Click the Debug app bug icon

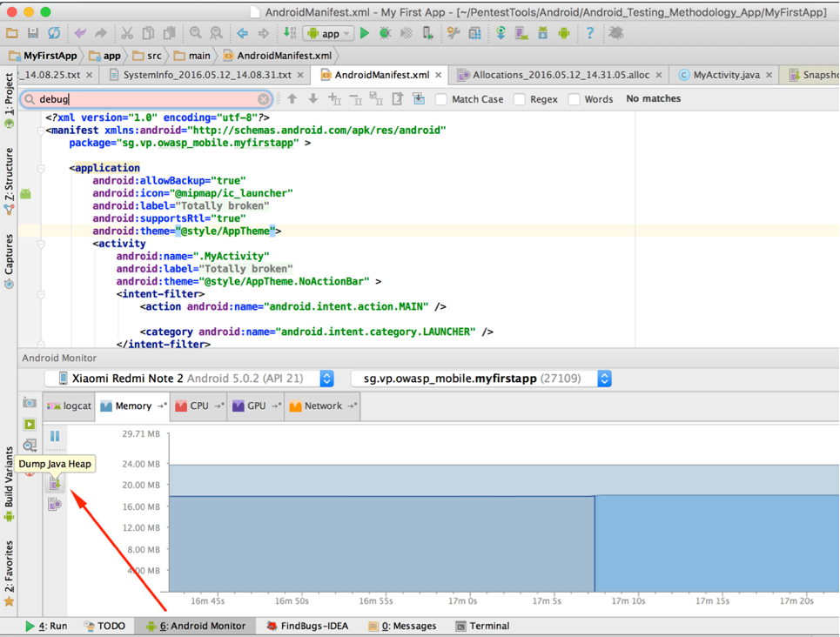385,33
